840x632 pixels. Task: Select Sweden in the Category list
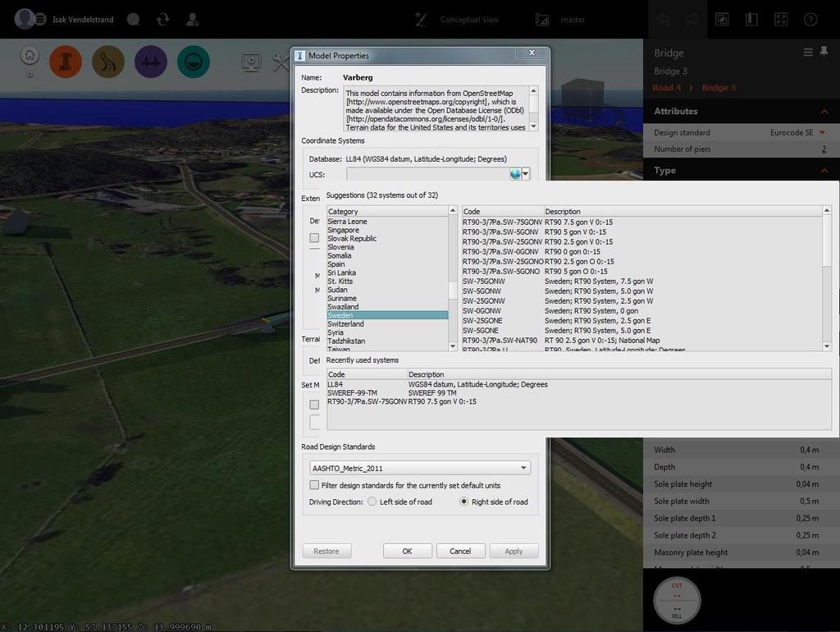(x=387, y=315)
